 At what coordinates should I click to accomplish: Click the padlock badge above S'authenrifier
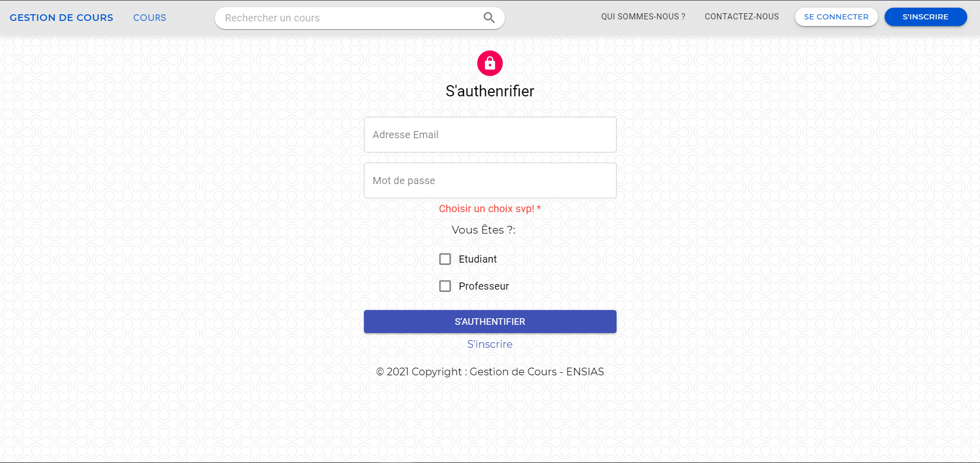489,63
